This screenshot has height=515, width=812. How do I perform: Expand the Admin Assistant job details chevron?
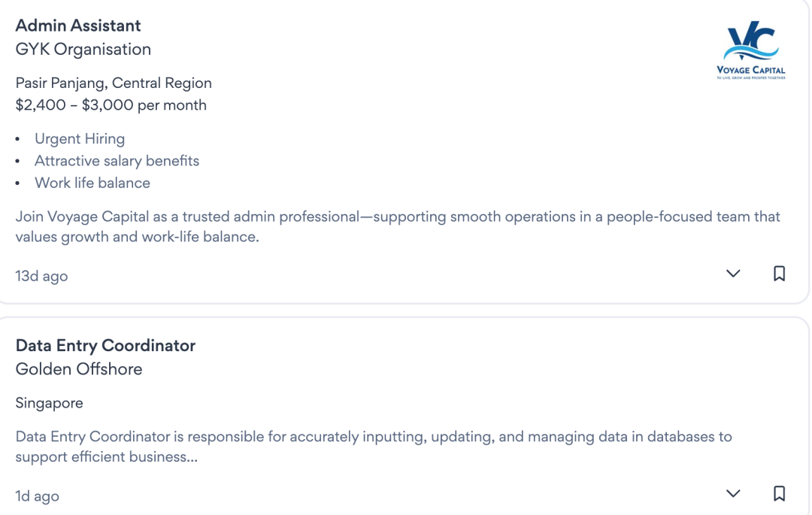coord(733,274)
